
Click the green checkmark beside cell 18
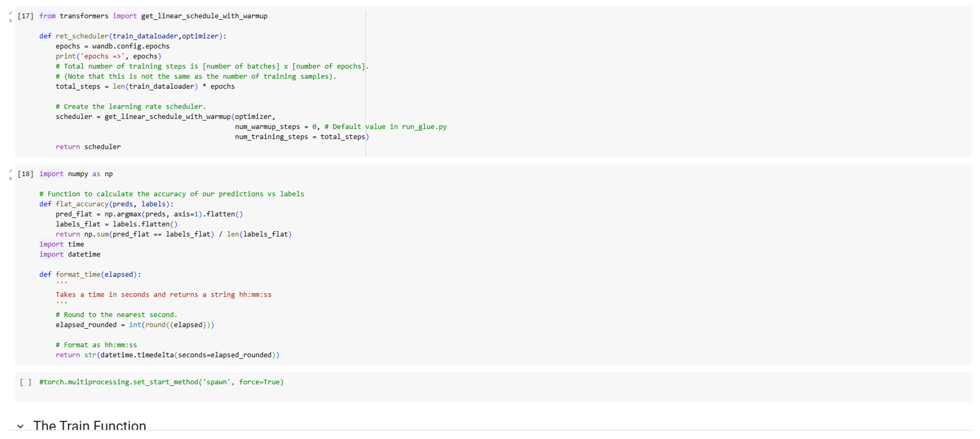[x=10, y=171]
